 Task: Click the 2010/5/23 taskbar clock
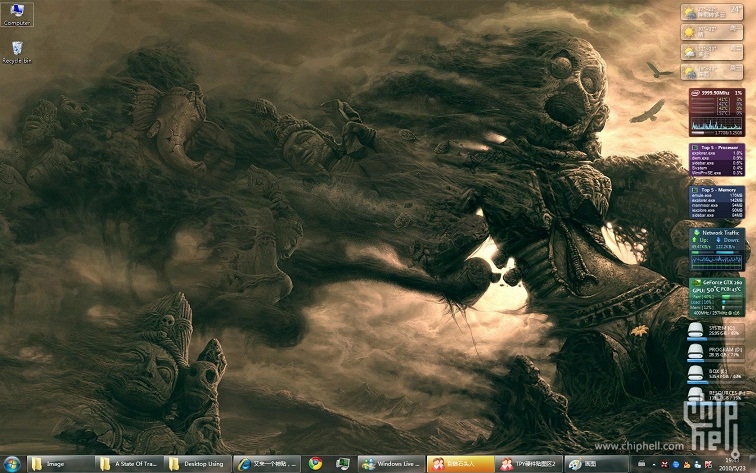732,464
